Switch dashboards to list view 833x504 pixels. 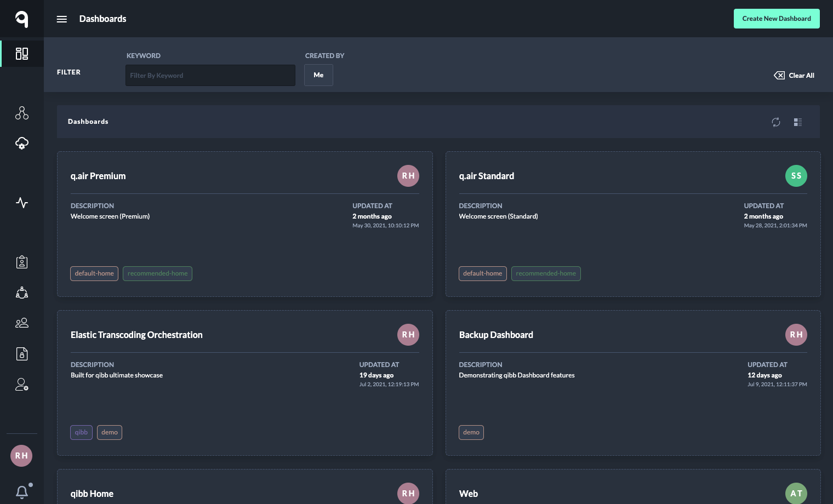click(798, 122)
